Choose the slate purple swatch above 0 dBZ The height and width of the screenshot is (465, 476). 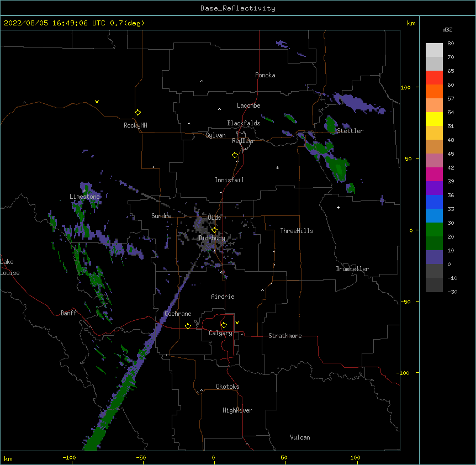434,257
